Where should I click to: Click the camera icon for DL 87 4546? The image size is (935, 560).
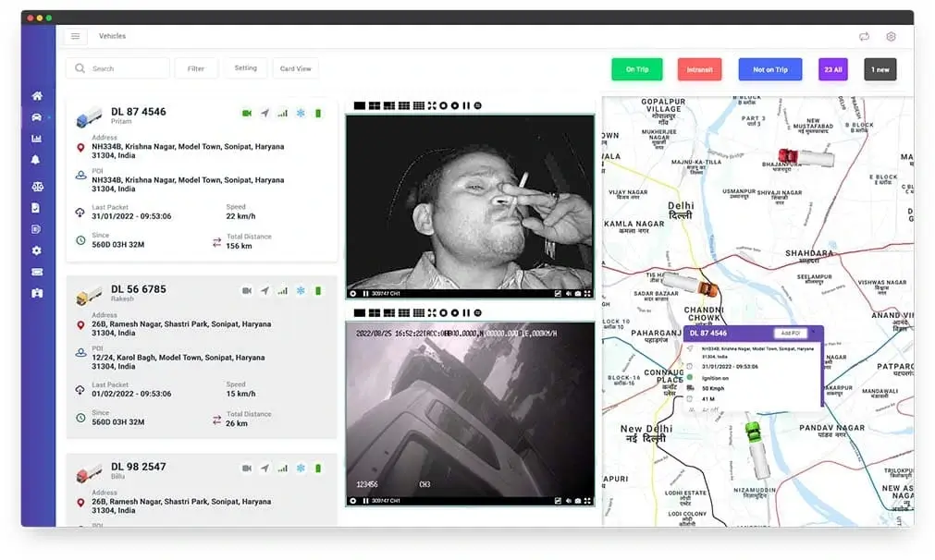(x=247, y=113)
